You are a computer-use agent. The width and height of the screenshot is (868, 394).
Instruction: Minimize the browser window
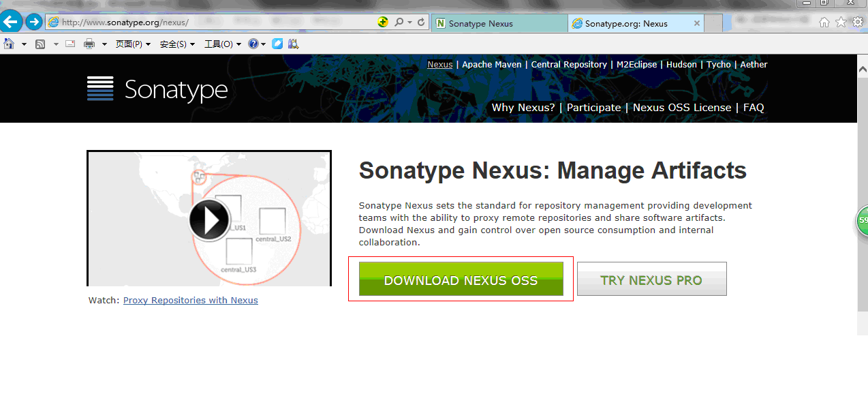(x=805, y=3)
